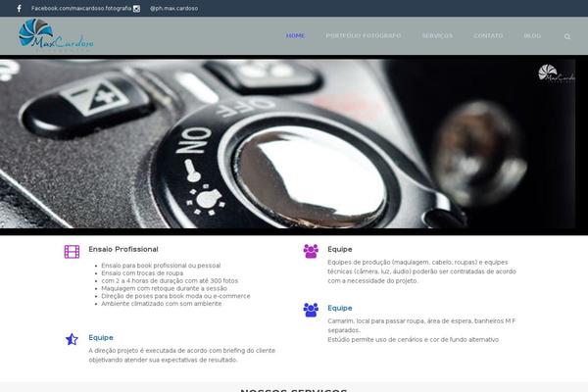Click the blue group icon next to Camarim text
Image resolution: width=588 pixels, height=392 pixels.
pyautogui.click(x=311, y=310)
